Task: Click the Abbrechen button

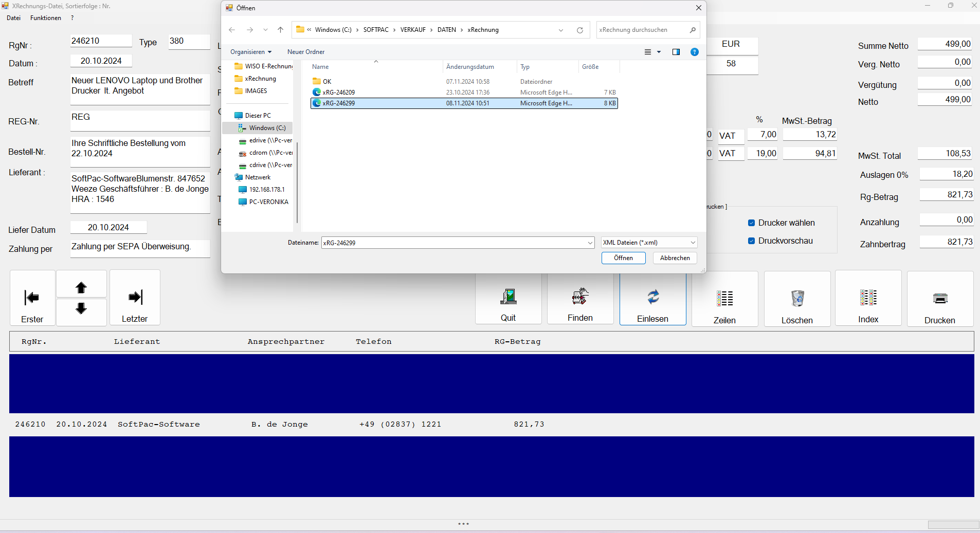Action: (x=675, y=258)
